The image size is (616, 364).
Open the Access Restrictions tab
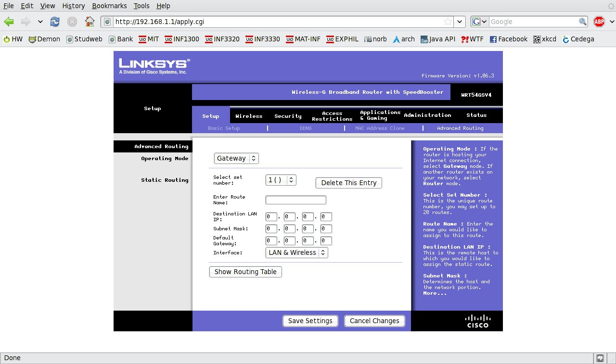(332, 116)
